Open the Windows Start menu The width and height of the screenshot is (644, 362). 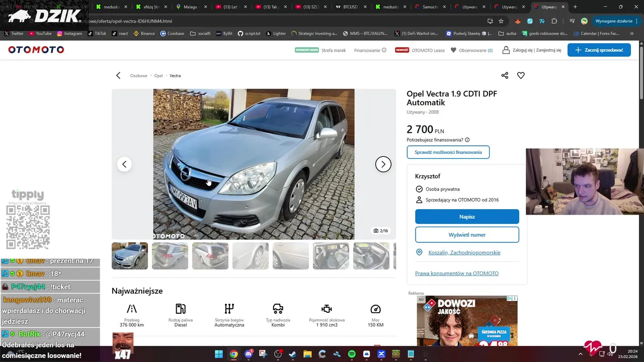click(219, 354)
